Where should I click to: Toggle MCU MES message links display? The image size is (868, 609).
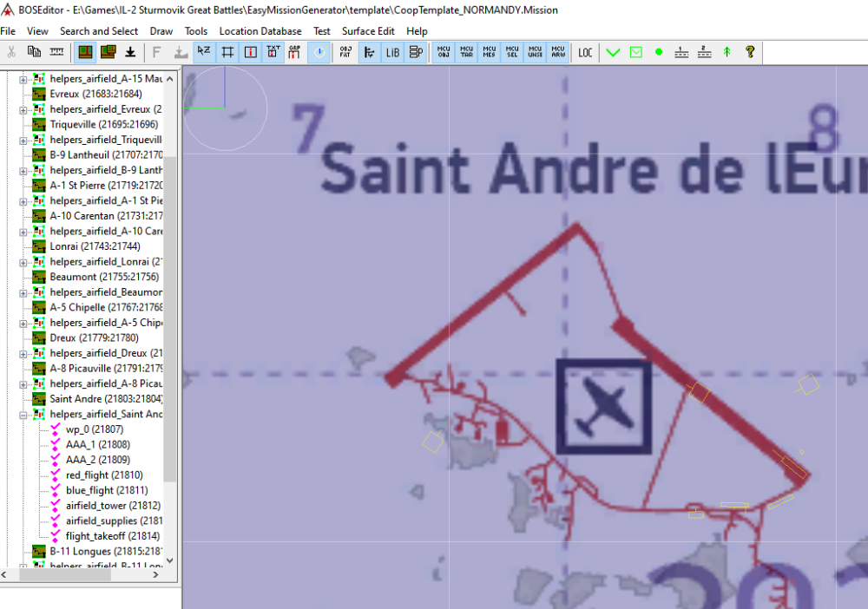490,52
